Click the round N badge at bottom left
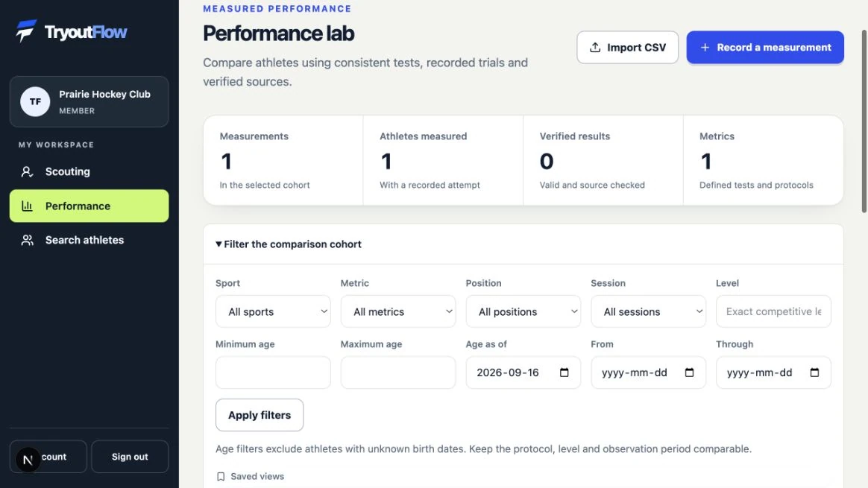This screenshot has width=868, height=488. pyautogui.click(x=28, y=460)
